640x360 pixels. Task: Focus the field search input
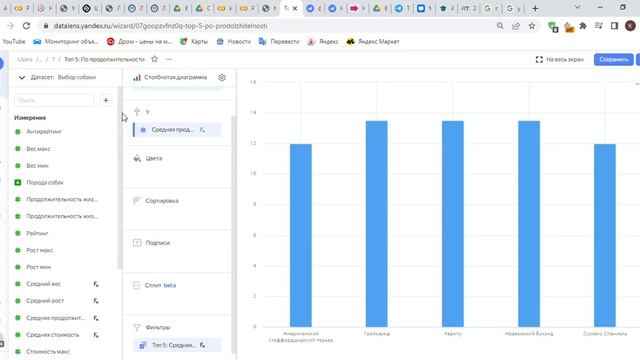click(54, 100)
